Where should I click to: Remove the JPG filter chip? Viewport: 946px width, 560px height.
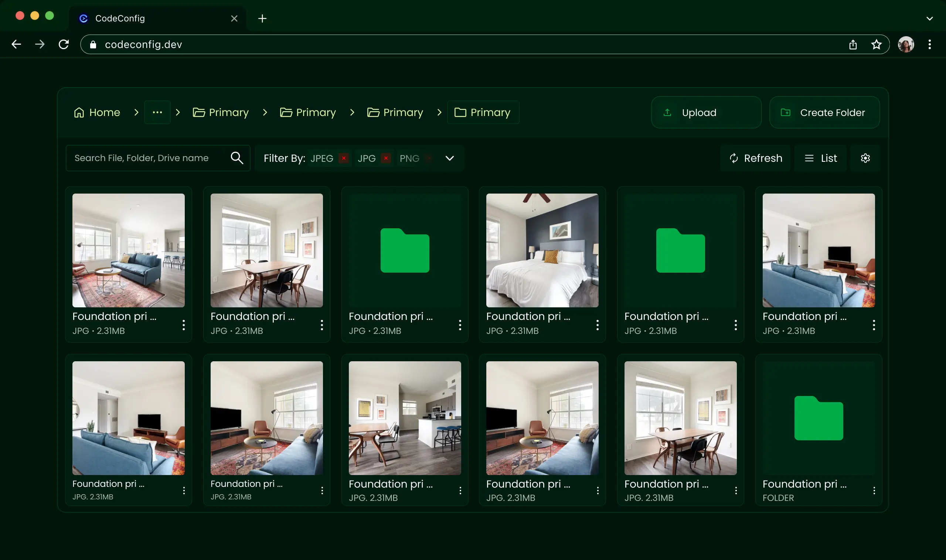pyautogui.click(x=385, y=158)
